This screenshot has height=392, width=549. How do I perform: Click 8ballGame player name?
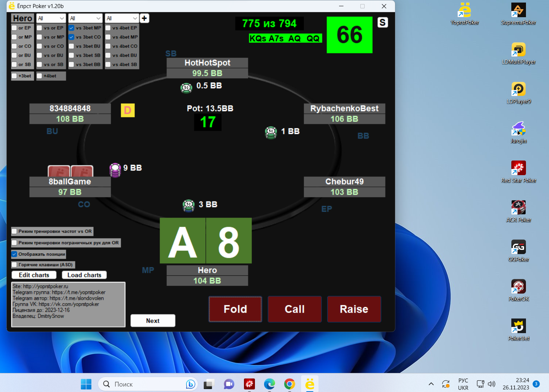(70, 182)
